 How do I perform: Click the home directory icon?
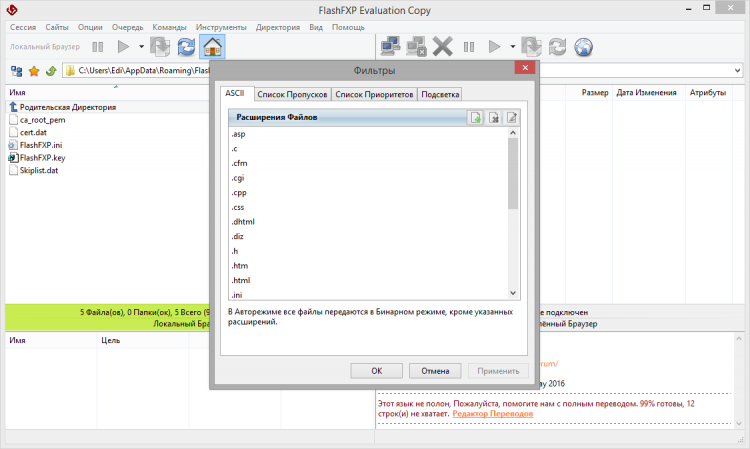click(x=212, y=47)
